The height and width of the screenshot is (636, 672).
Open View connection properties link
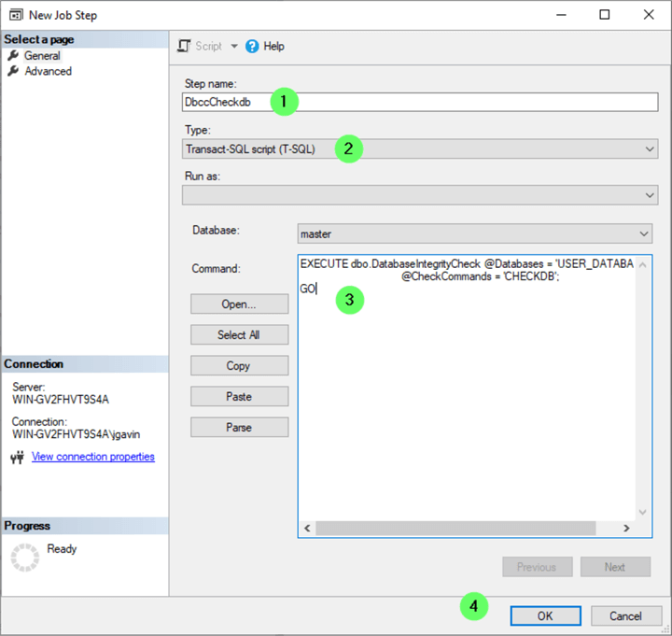click(93, 457)
